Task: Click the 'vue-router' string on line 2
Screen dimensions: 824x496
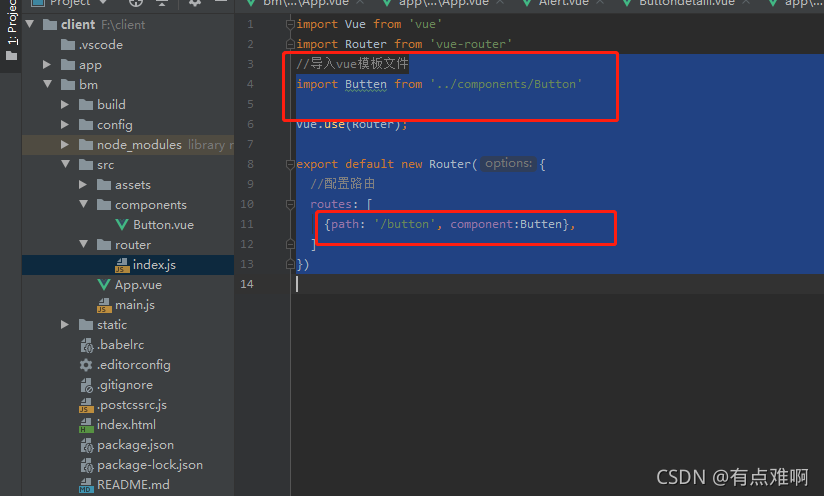Action: pos(471,44)
